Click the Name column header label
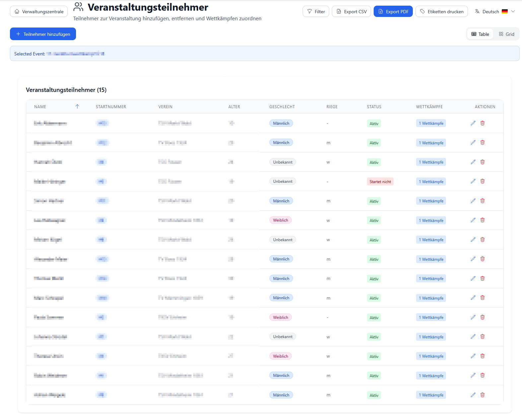The height and width of the screenshot is (420, 522). (40, 107)
